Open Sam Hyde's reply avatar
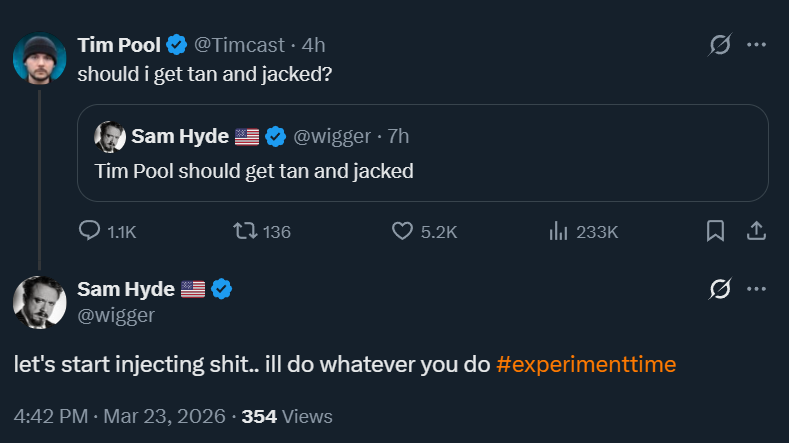 pos(40,302)
